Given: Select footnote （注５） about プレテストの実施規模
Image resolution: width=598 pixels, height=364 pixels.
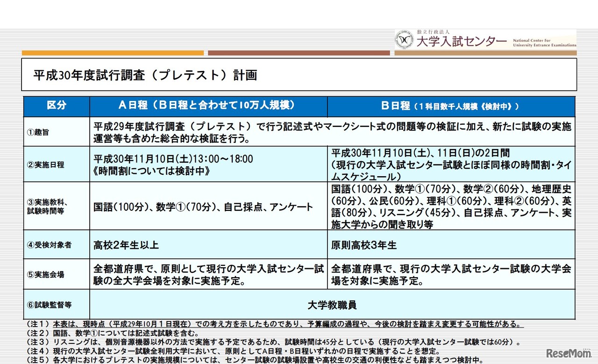Looking at the screenshot, I should (256, 360).
